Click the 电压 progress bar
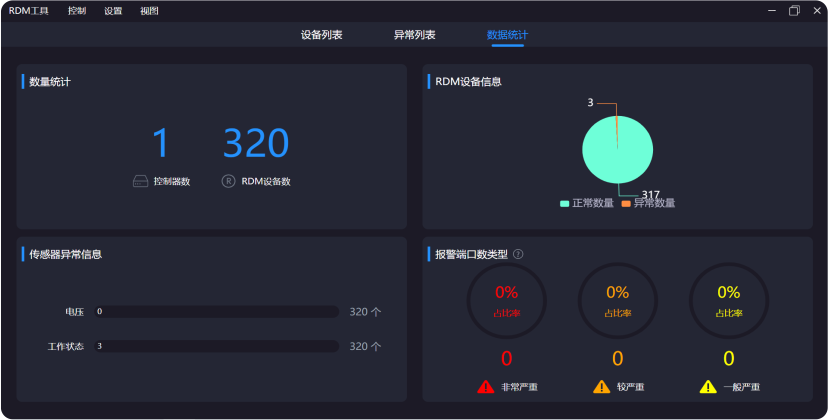The image size is (828, 420). pos(216,312)
